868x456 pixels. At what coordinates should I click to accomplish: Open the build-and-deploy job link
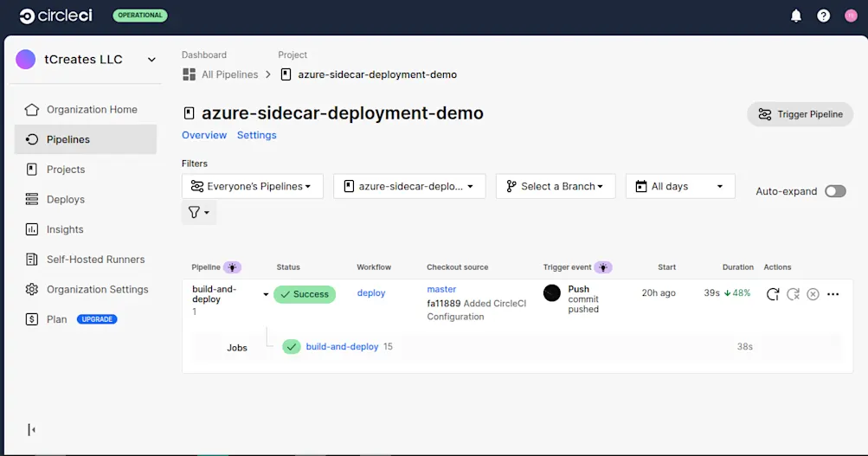click(342, 346)
